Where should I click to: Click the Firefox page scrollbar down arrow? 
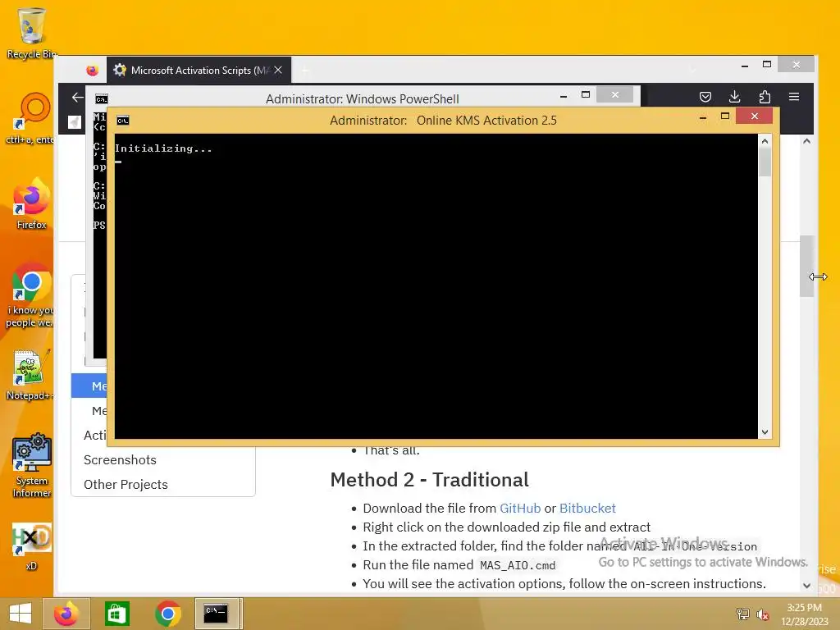pos(807,586)
